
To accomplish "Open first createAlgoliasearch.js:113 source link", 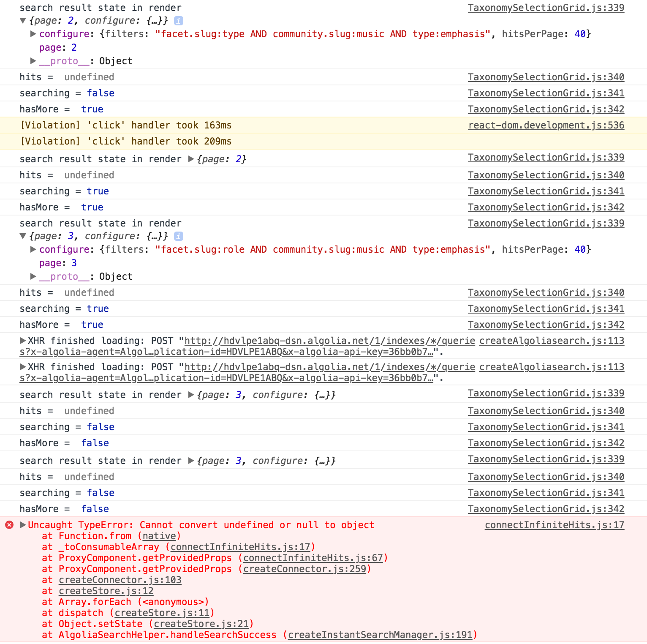I will pyautogui.click(x=552, y=341).
